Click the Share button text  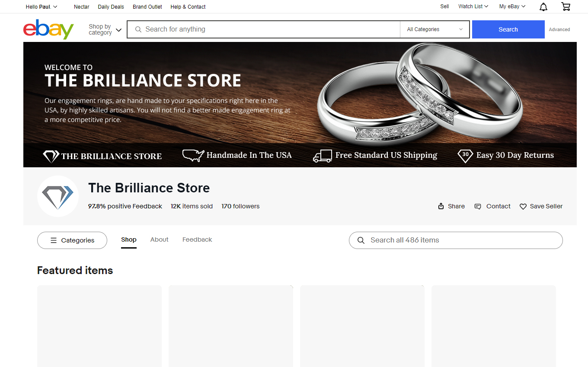pyautogui.click(x=456, y=206)
